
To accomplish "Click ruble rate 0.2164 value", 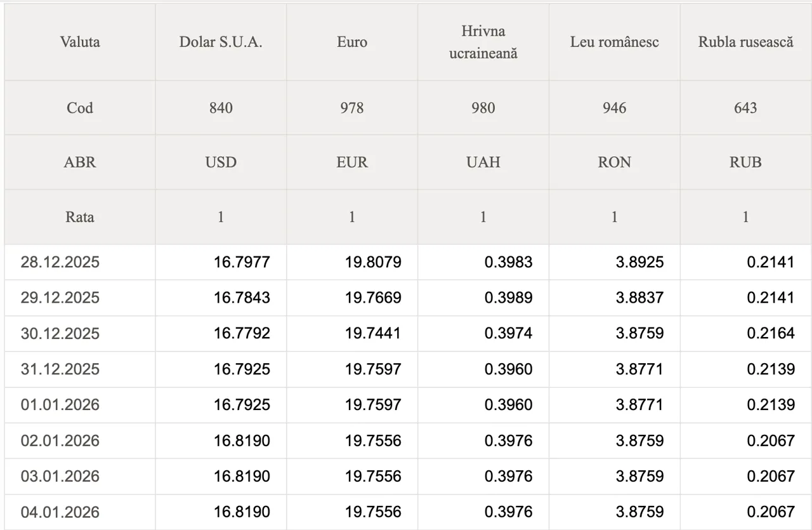I will click(x=770, y=333).
